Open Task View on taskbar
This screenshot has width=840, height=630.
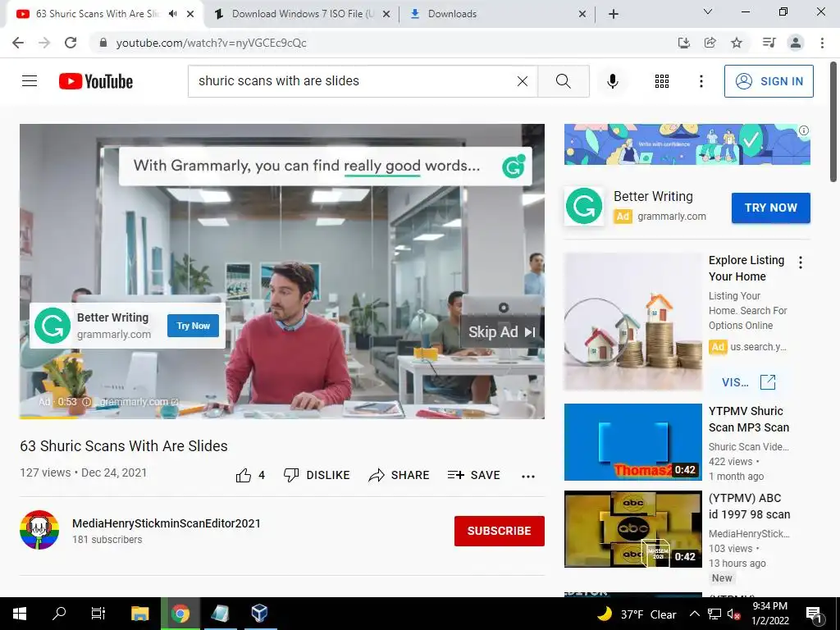coord(98,614)
